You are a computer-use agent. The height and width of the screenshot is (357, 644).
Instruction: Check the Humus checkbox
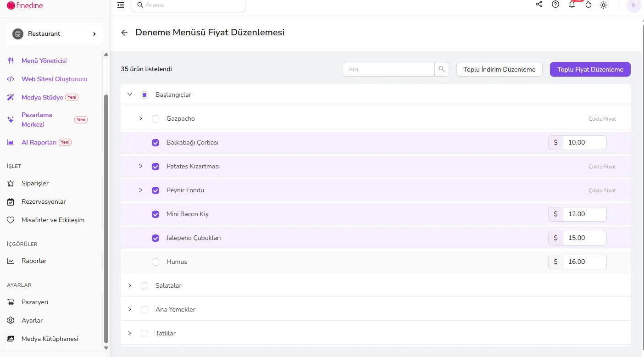coord(155,262)
